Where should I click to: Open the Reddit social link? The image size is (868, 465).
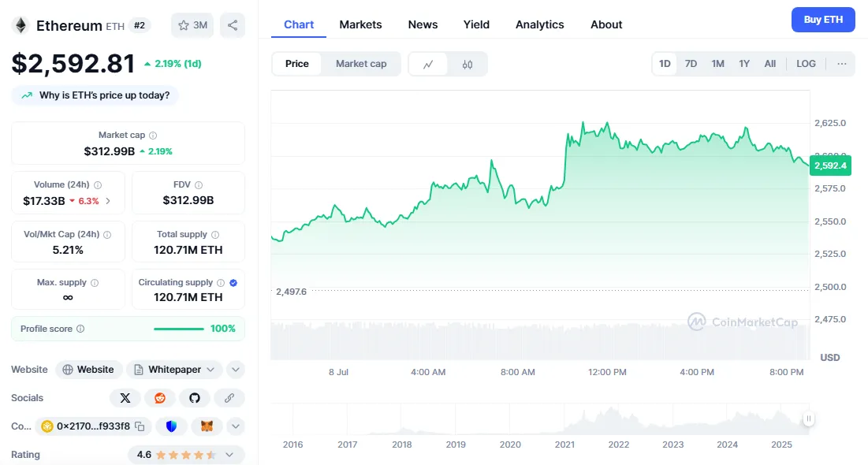[160, 398]
